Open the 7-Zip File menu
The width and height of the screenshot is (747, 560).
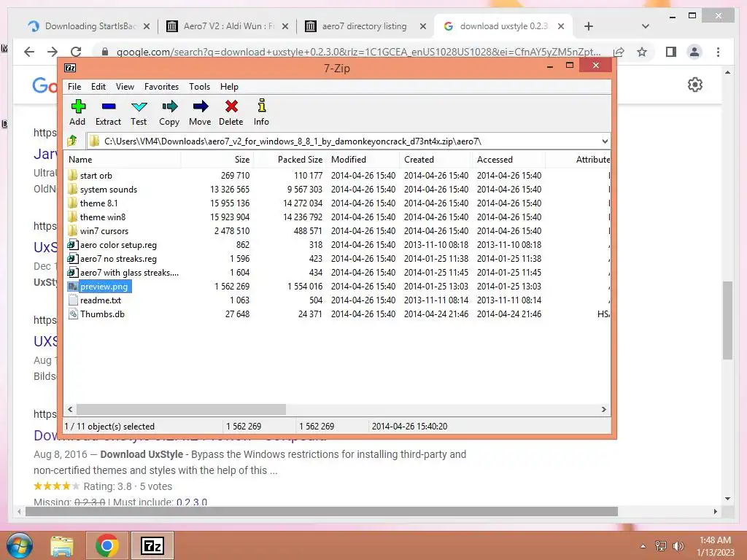74,87
